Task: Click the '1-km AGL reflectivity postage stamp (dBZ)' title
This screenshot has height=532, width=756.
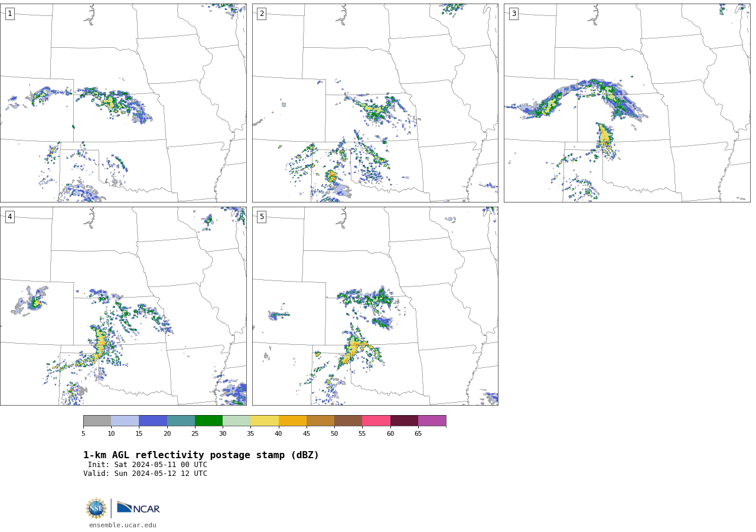Action: coord(201,455)
